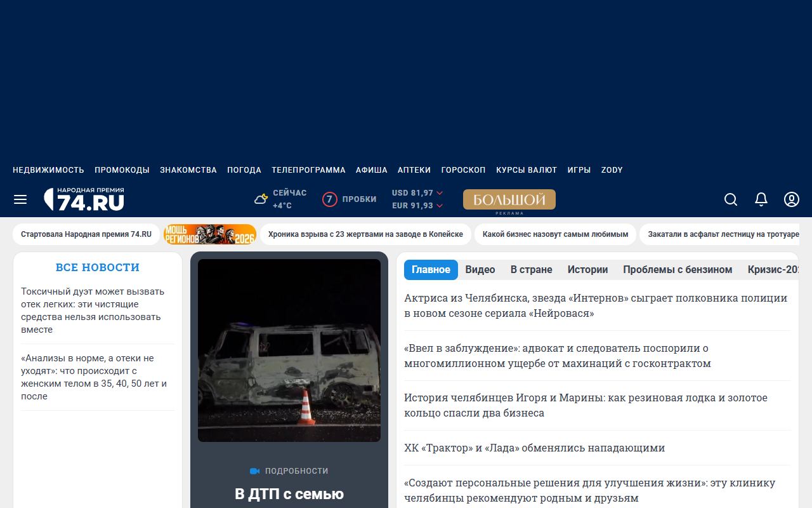This screenshot has width=812, height=508.
Task: Open Афиша section
Action: (371, 170)
